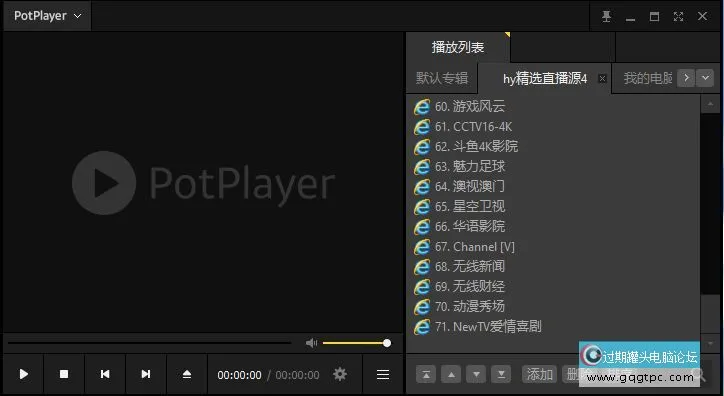Select playlist item 60. 游戏风云
The image size is (724, 396).
pos(553,107)
